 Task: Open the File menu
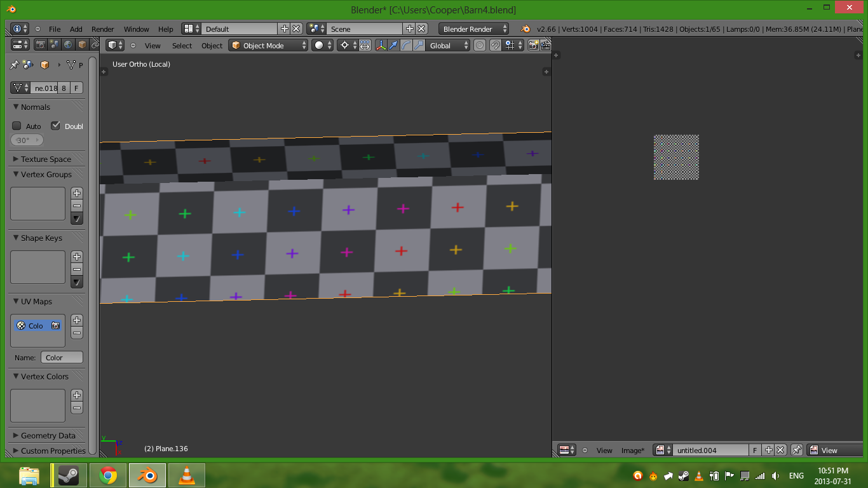pyautogui.click(x=55, y=29)
